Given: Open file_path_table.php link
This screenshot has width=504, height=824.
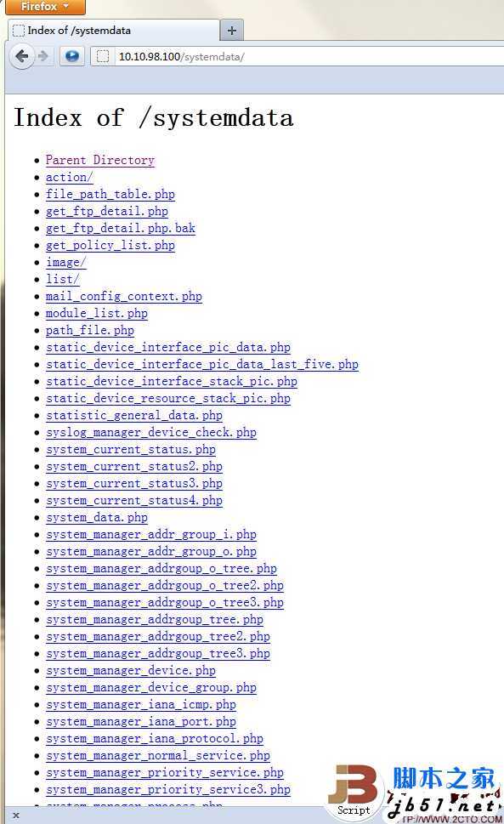Looking at the screenshot, I should (x=110, y=195).
